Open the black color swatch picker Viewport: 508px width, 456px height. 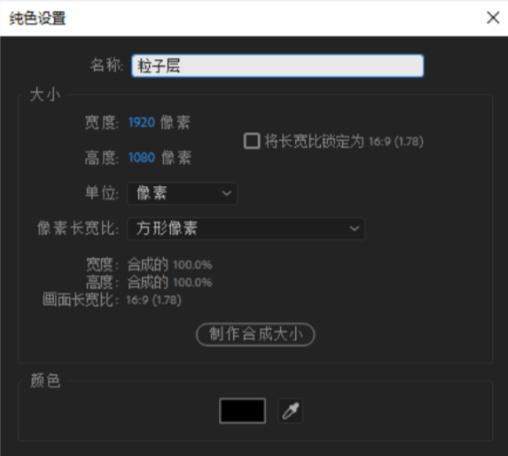[x=242, y=411]
